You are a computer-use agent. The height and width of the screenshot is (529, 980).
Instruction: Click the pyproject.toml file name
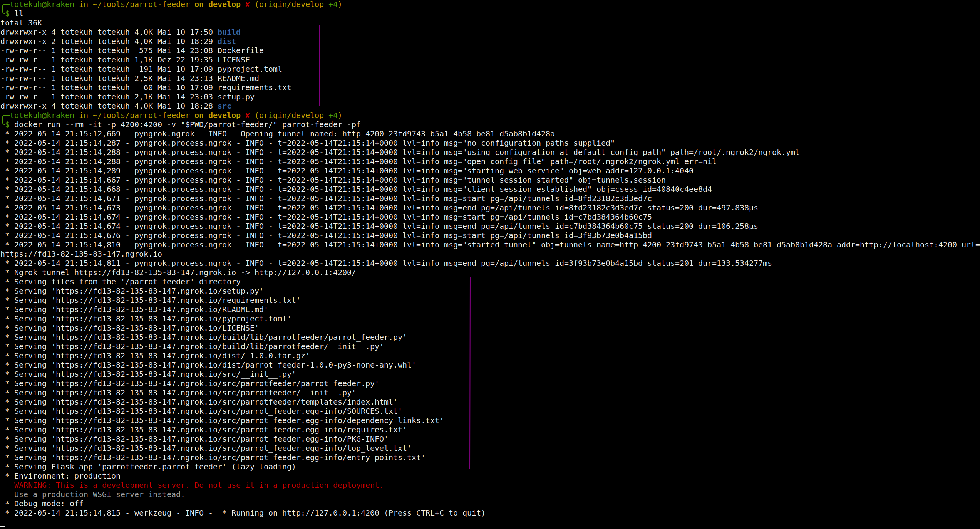pos(250,69)
